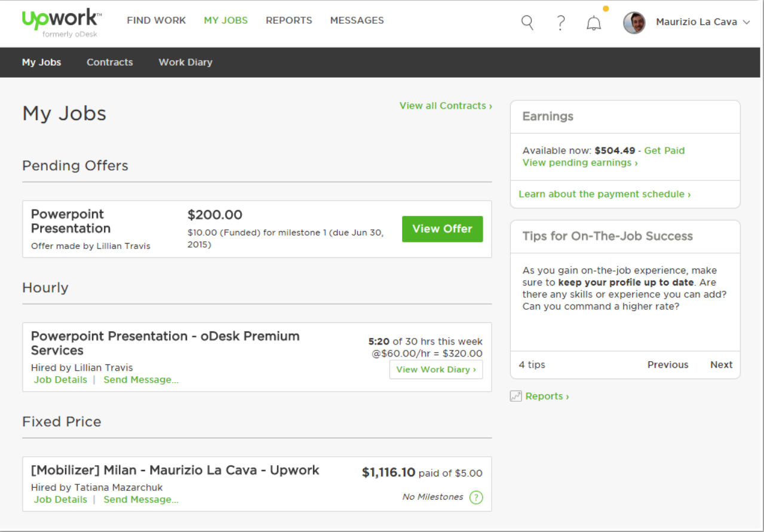The height and width of the screenshot is (532, 764).
Task: Click the View Offer button
Action: tap(442, 229)
